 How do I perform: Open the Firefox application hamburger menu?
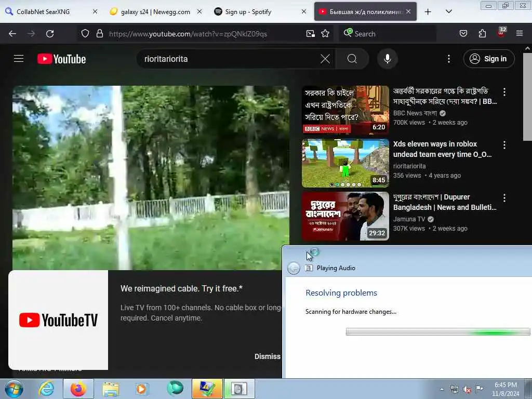(520, 34)
